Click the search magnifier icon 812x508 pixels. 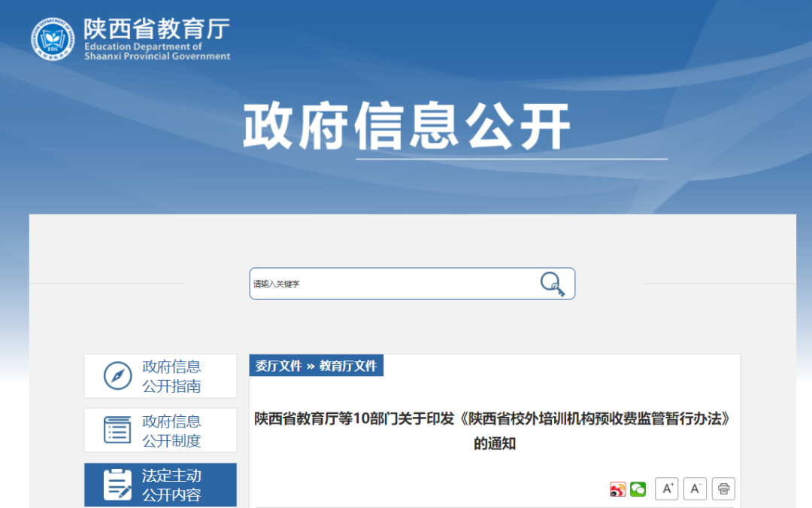[x=553, y=284]
